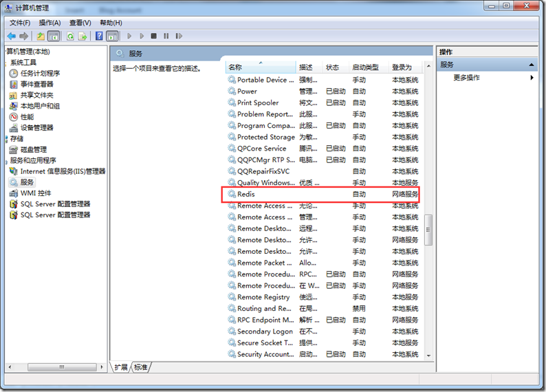Toggle the Show/Hide action pane toolbar icon

[x=112, y=36]
